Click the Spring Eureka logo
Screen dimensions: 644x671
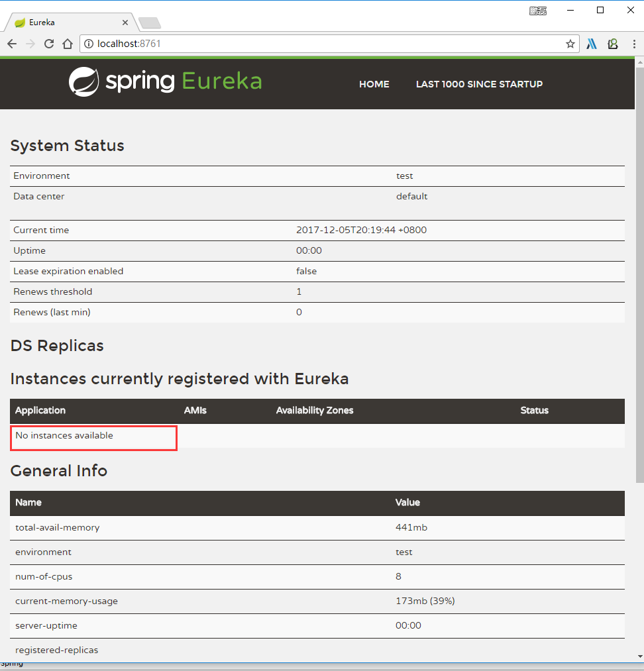[x=165, y=81]
